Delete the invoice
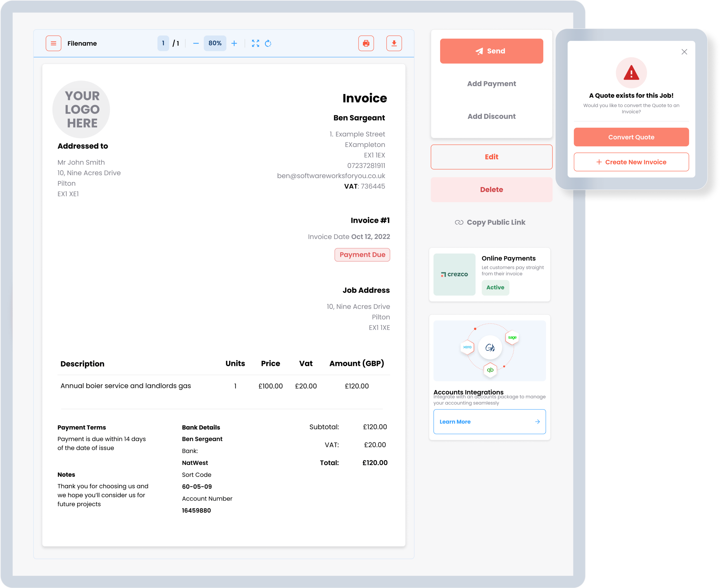Image resolution: width=721 pixels, height=588 pixels. click(x=491, y=190)
